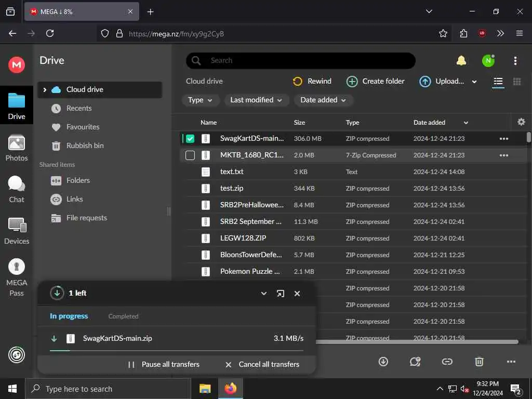
Task: Open the account avatar menu
Action: pyautogui.click(x=488, y=61)
